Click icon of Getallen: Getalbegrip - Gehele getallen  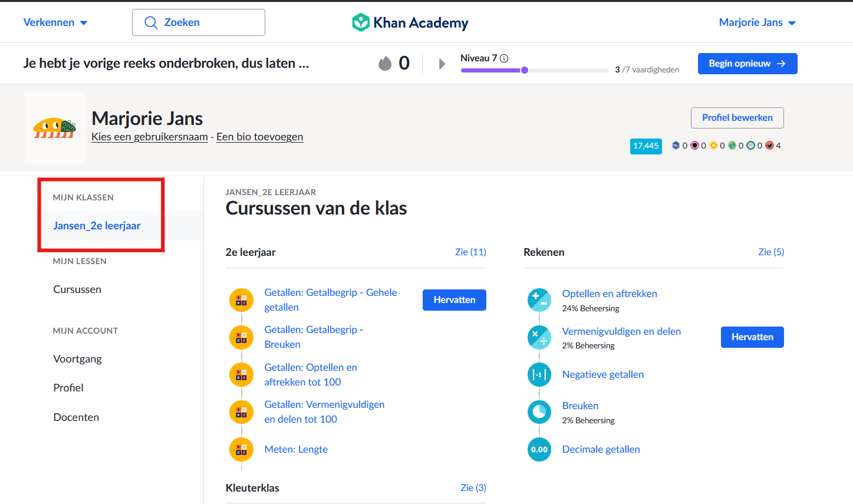click(241, 300)
